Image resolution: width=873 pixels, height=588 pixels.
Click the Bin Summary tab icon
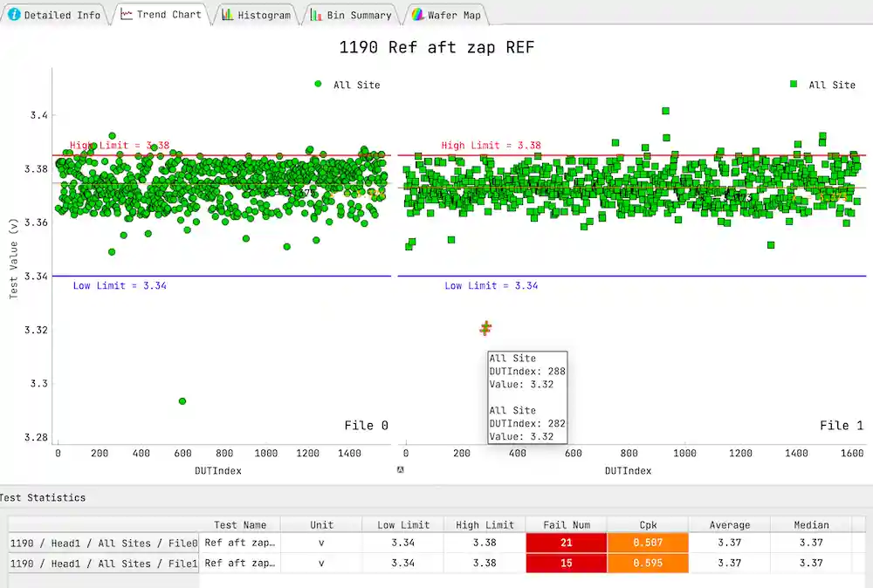tap(315, 15)
